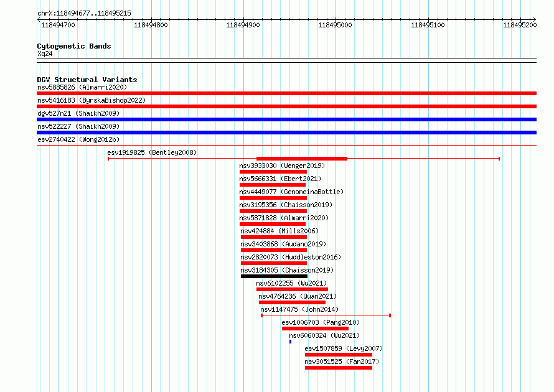Viewport: 554px width, 392px height.
Task: Click the nsv5871828 (Almarri2020) label
Action: click(x=284, y=218)
